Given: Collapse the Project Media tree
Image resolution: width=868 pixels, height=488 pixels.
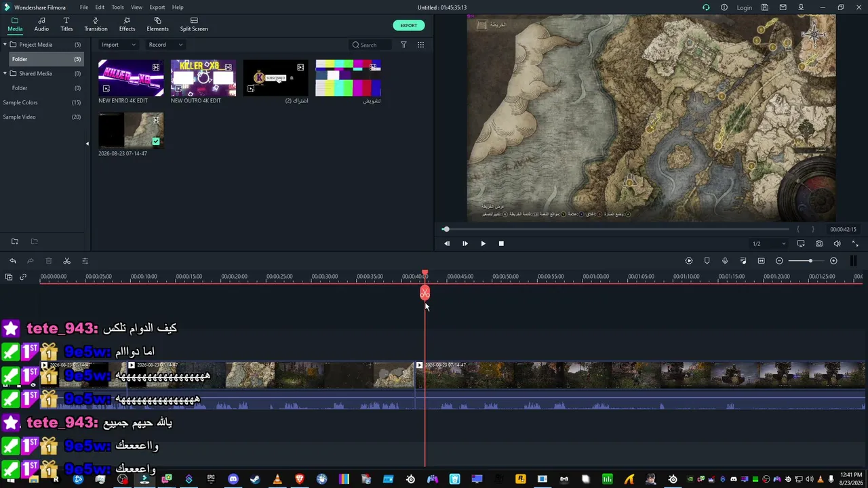Looking at the screenshot, I should pos(5,45).
